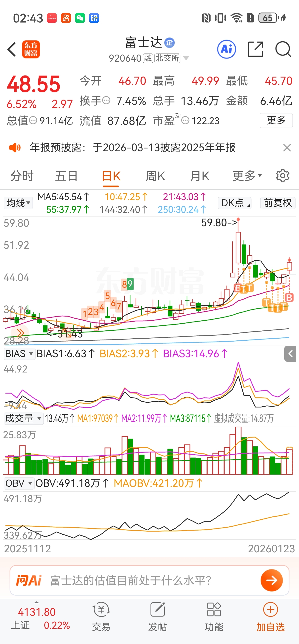Open the 功能 functions icon
299x644 pixels.
click(214, 616)
